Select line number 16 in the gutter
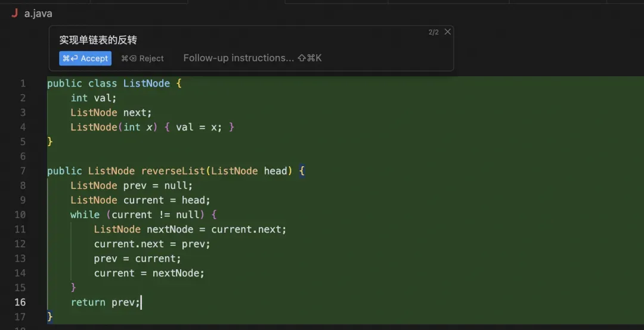The height and width of the screenshot is (330, 644). (20, 302)
